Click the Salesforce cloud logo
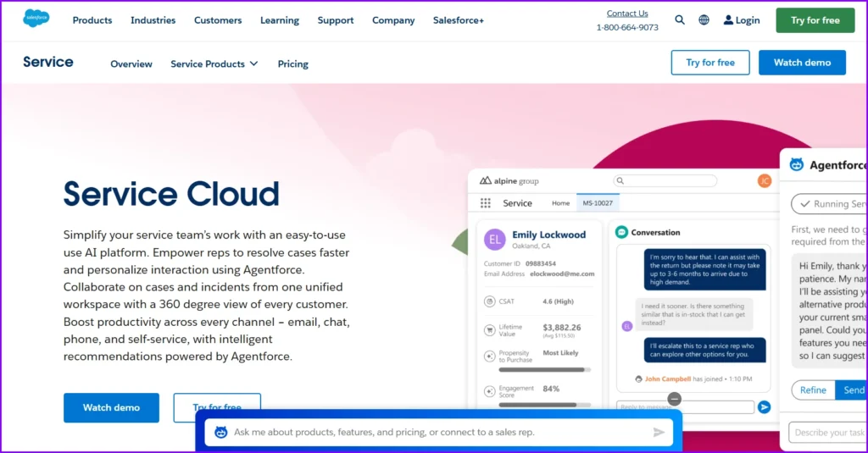 [x=36, y=19]
